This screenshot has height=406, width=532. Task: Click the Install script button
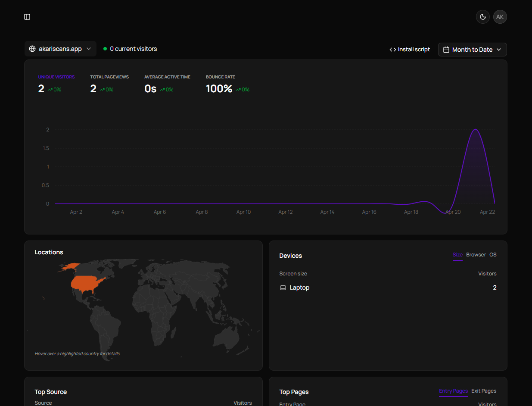[x=410, y=50]
